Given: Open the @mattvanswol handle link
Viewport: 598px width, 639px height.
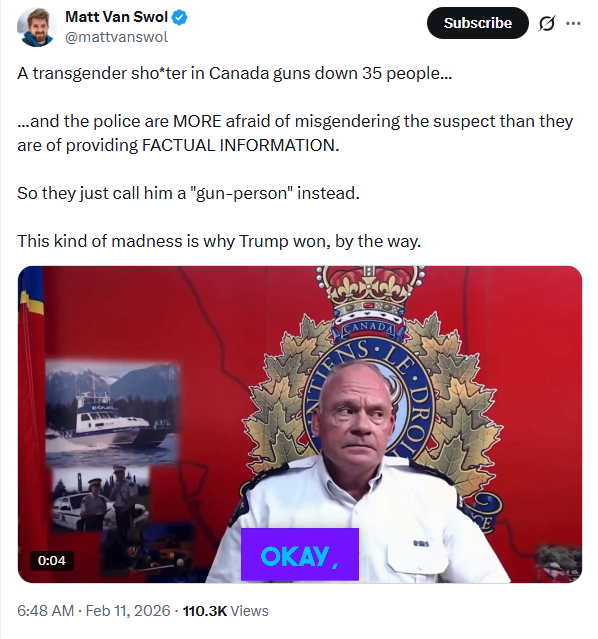Looking at the screenshot, I should coord(117,37).
